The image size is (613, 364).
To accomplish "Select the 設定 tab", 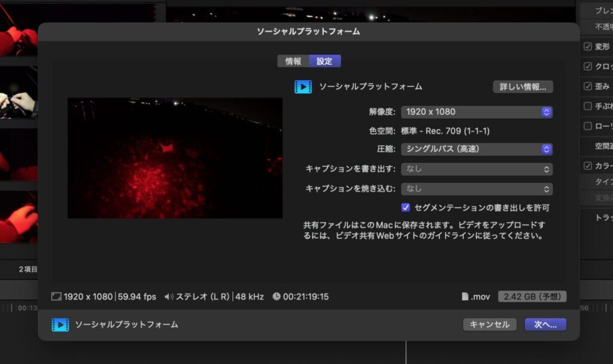I will pos(324,61).
